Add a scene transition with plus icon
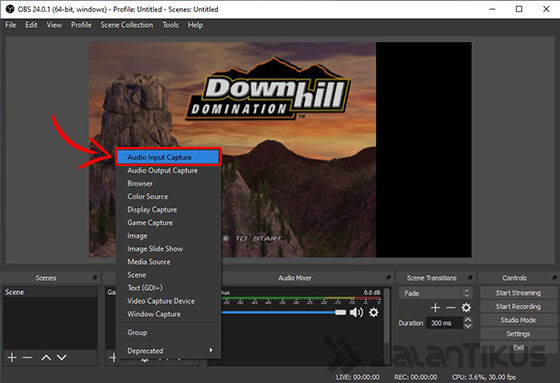The height and width of the screenshot is (383, 560). coord(435,308)
